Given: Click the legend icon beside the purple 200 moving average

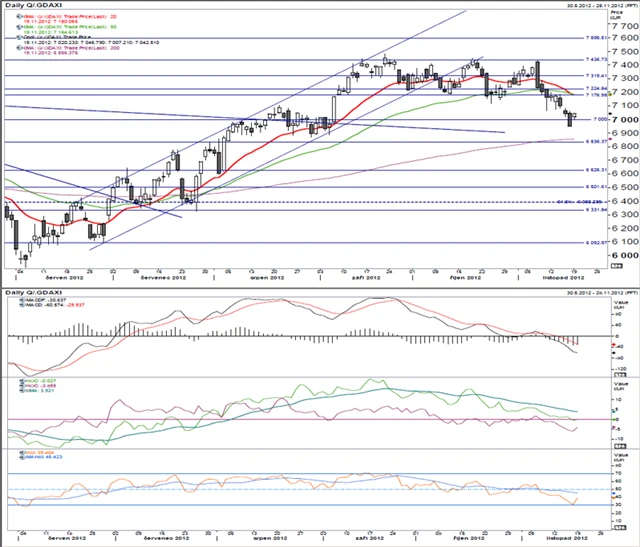Looking at the screenshot, I should click(19, 48).
